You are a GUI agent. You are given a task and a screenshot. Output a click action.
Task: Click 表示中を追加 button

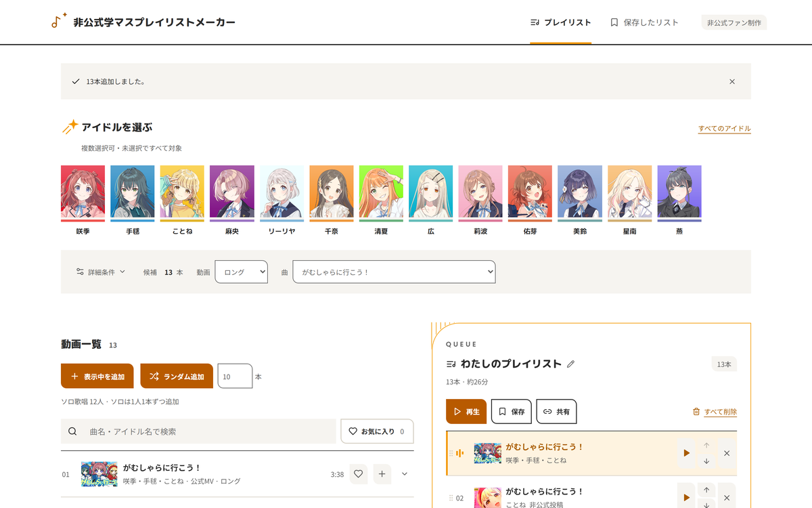97,376
